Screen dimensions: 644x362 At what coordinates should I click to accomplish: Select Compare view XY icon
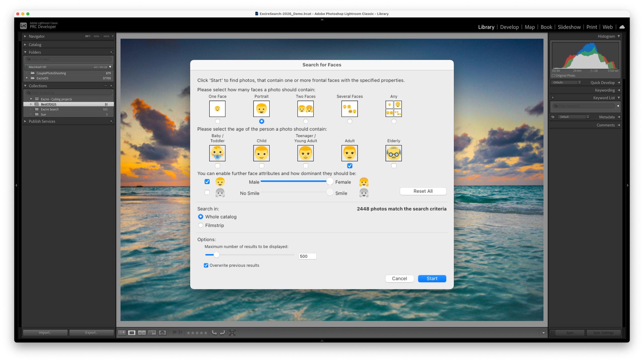point(142,333)
